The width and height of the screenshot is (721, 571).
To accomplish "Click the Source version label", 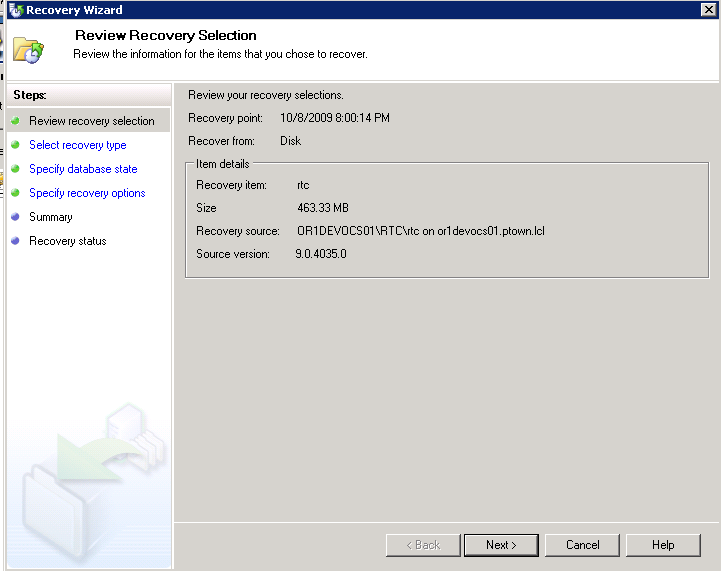I will (x=233, y=254).
